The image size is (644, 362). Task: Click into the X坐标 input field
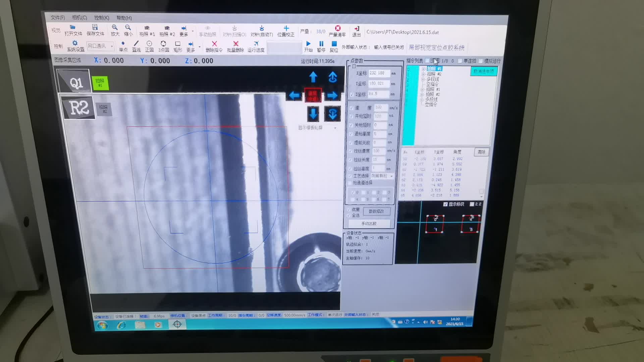pyautogui.click(x=379, y=73)
